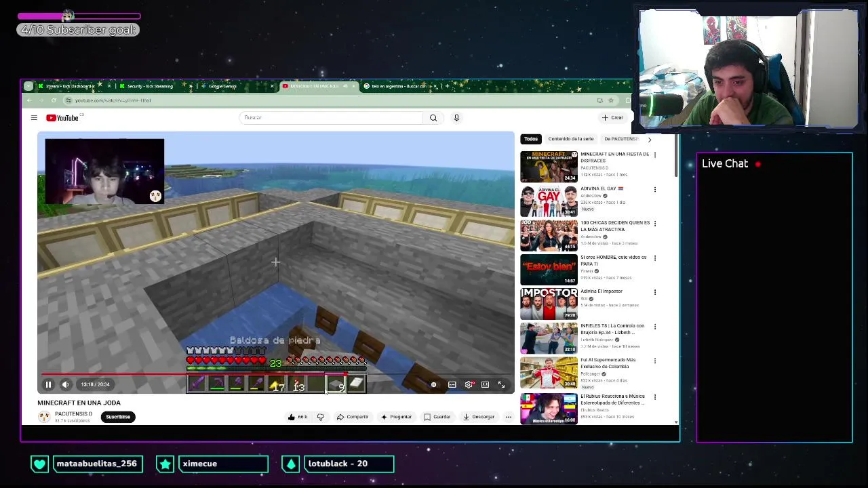Focus the Buscar search field
The image size is (868, 488).
(x=331, y=118)
